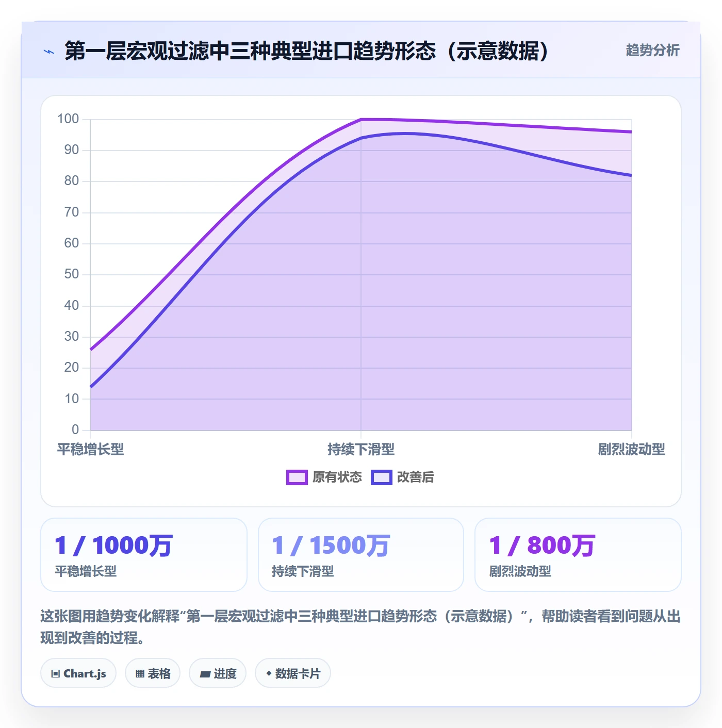Screen dimensions: 722x728
Task: Select the 进度 tag chip
Action: (x=218, y=673)
